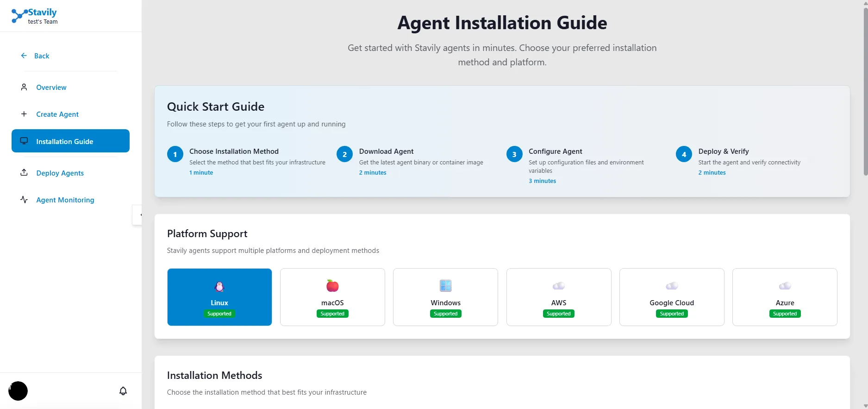The width and height of the screenshot is (868, 409).
Task: Click the scrollbar down arrow
Action: coord(865,406)
